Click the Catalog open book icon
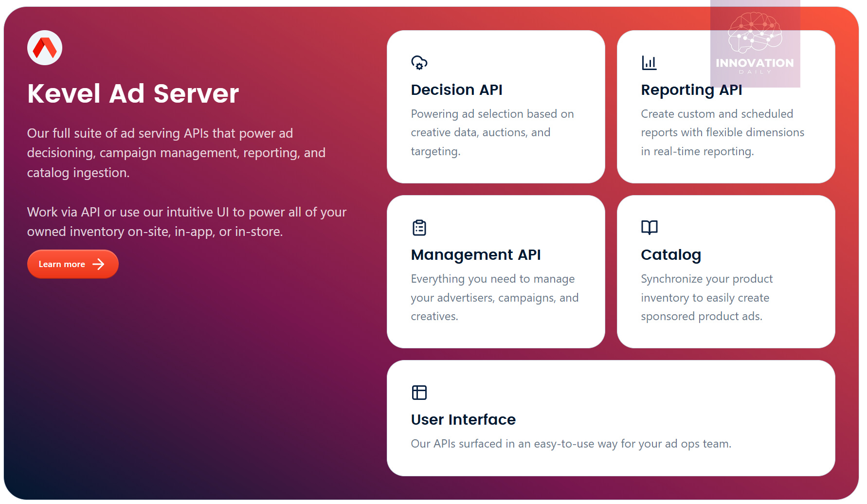The image size is (867, 504). (649, 227)
